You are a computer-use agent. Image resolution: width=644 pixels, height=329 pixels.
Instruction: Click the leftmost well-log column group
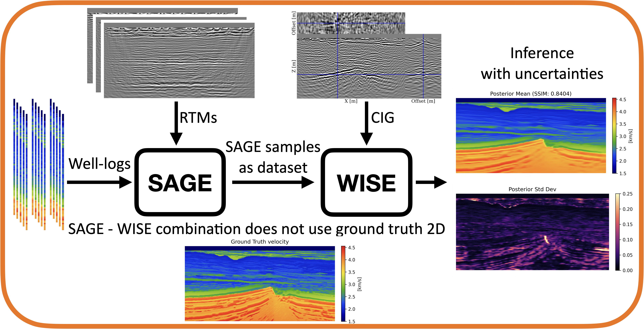pos(20,164)
